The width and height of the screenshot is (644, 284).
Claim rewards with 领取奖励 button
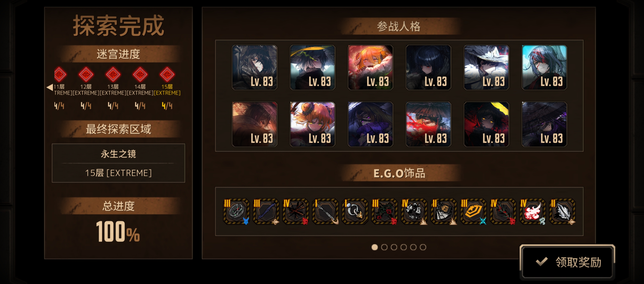[567, 262]
